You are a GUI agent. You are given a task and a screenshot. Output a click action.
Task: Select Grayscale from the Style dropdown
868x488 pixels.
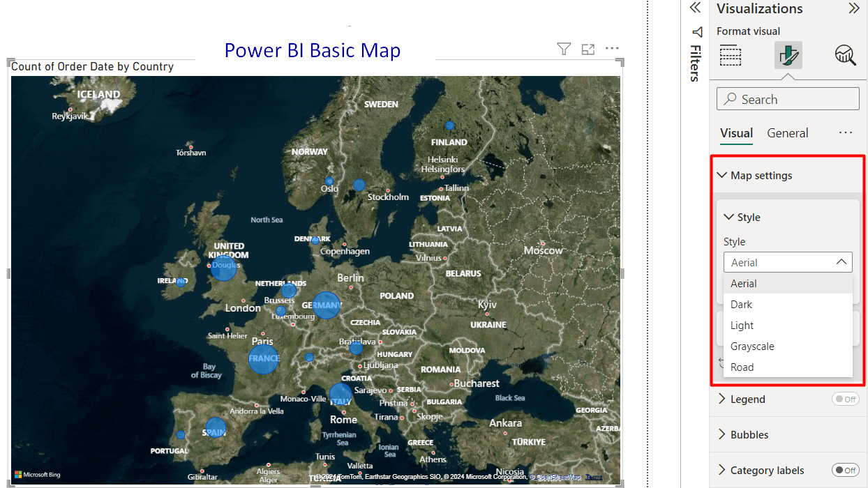tap(752, 346)
